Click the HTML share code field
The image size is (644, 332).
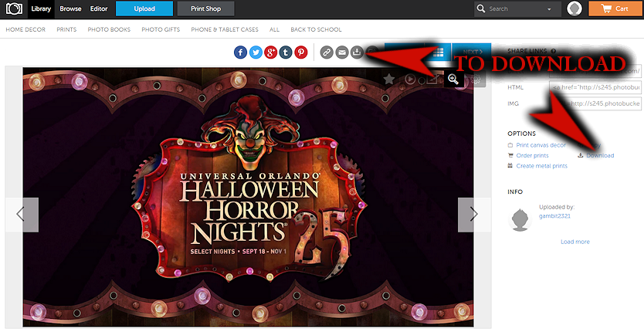coord(595,87)
